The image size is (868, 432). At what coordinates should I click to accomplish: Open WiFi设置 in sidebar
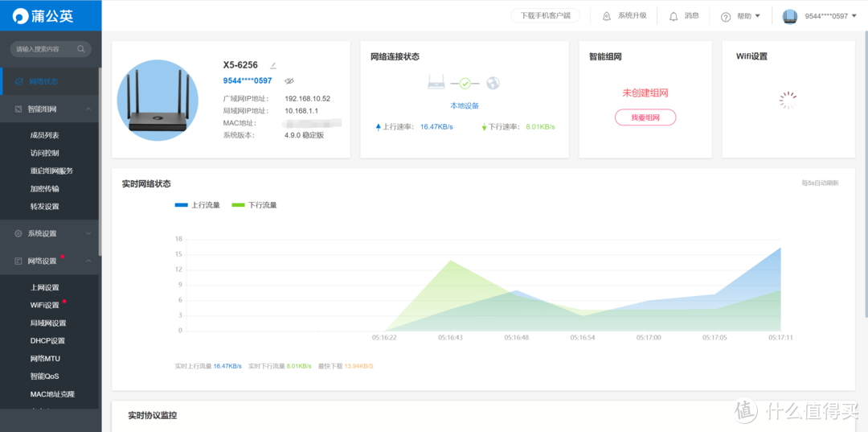[x=45, y=305]
